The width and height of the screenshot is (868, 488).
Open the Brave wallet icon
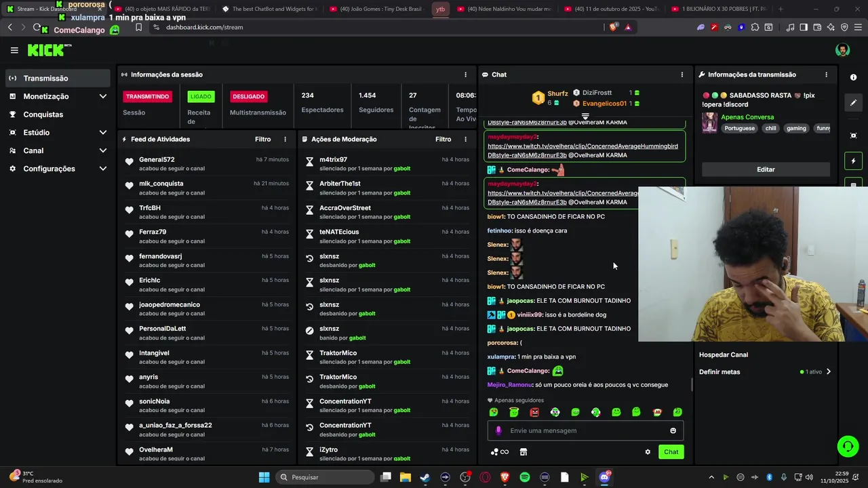pyautogui.click(x=818, y=27)
